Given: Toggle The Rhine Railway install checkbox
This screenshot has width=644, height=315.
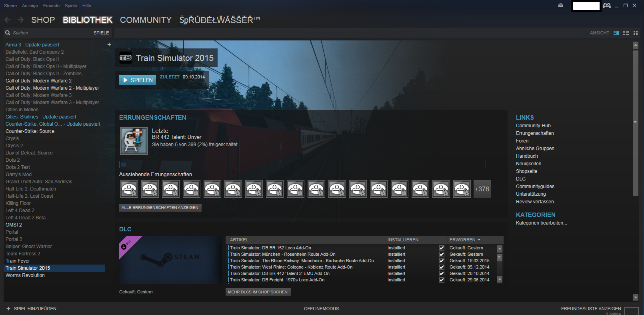Looking at the screenshot, I should tap(442, 261).
